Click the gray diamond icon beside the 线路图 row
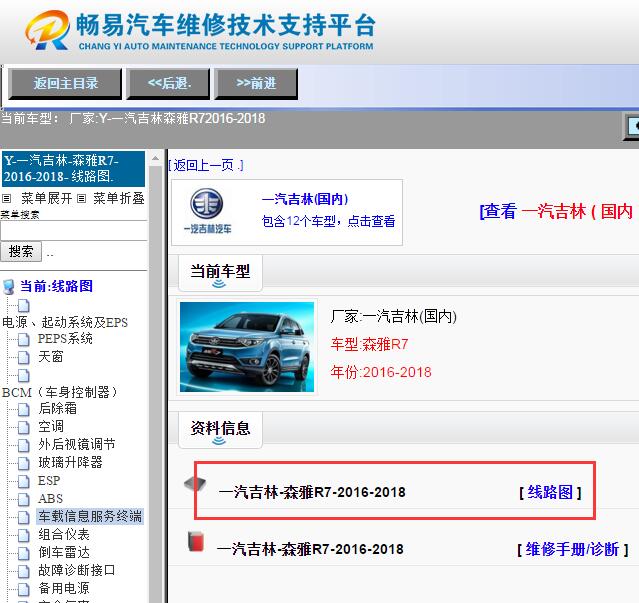 tap(195, 484)
